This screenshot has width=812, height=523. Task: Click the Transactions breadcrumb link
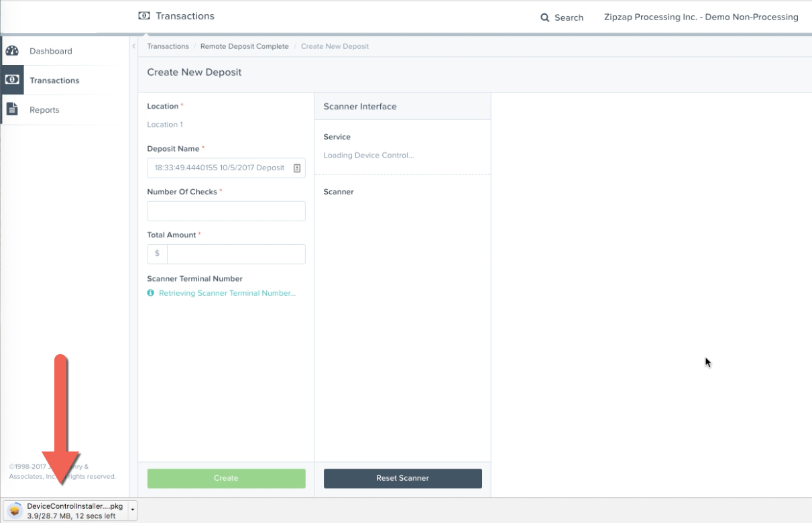click(x=168, y=46)
